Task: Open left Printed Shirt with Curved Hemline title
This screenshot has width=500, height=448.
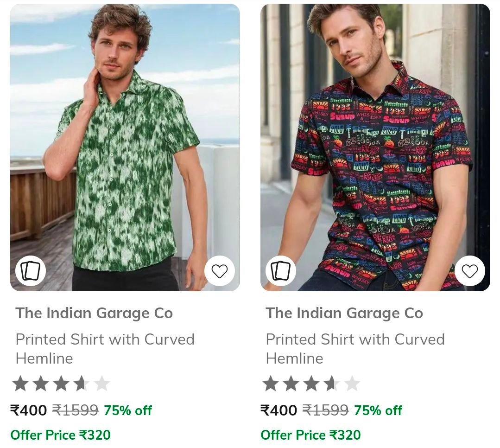Action: [x=105, y=349]
